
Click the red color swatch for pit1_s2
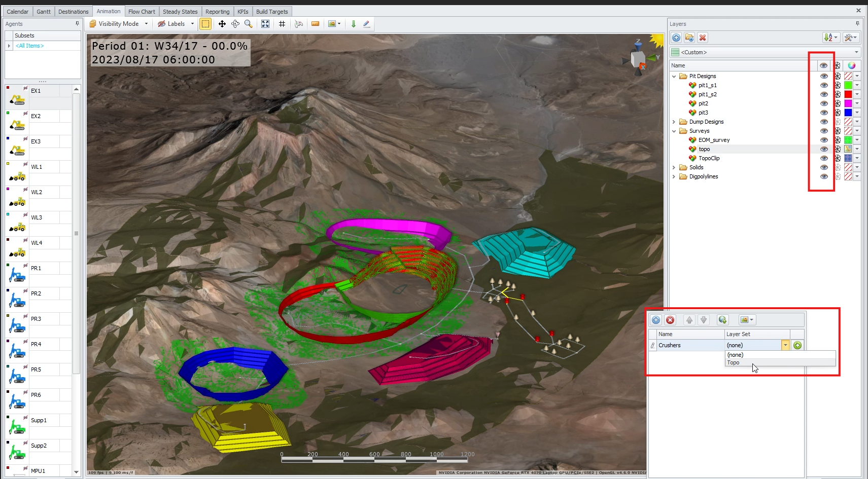[x=848, y=94]
